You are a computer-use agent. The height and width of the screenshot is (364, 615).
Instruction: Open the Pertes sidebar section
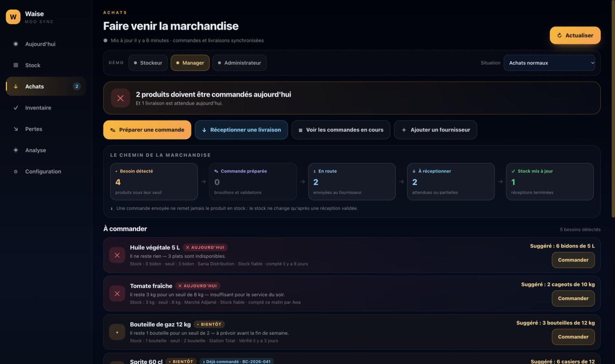46,129
